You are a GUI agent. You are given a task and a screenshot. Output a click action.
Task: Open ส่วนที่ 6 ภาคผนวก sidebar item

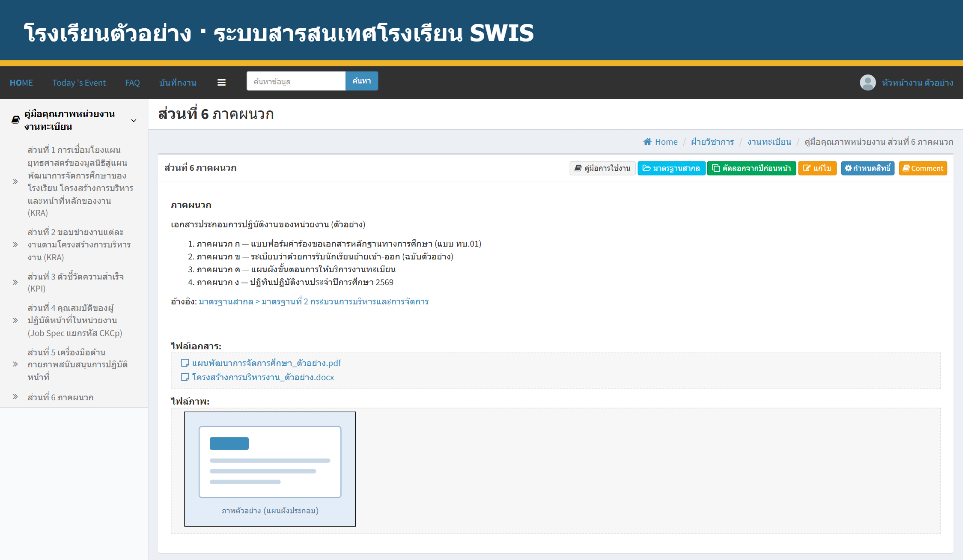pos(60,397)
